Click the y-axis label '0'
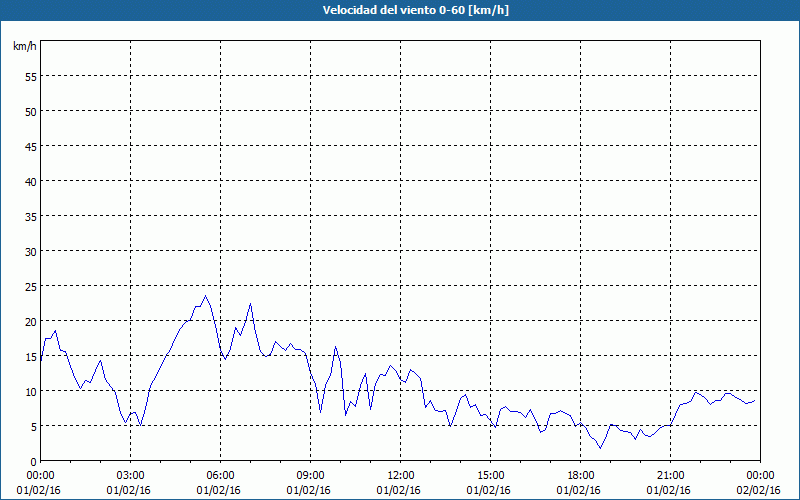Screen dimensions: 800x500 34,462
